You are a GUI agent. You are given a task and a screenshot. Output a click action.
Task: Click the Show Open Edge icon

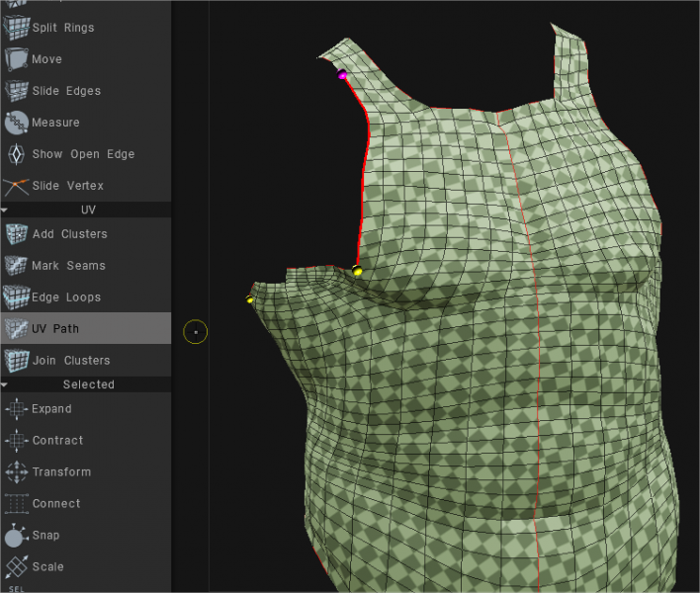16,154
